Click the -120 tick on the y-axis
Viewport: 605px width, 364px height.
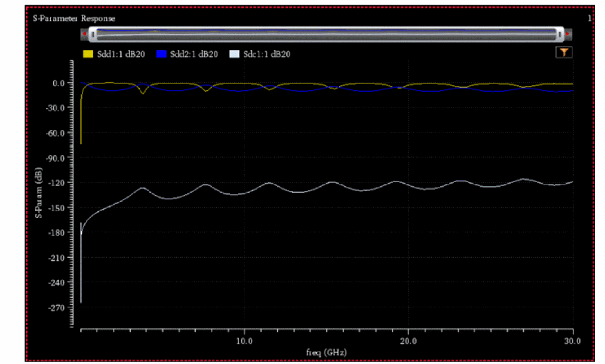click(x=59, y=183)
